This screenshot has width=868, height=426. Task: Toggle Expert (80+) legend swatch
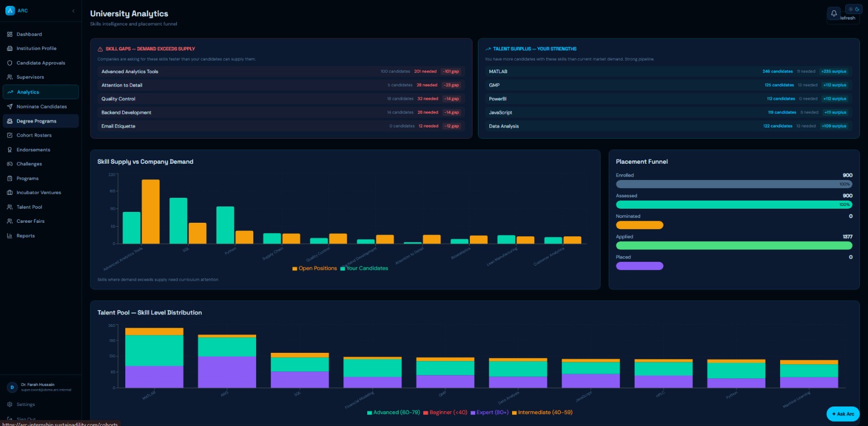(473, 412)
